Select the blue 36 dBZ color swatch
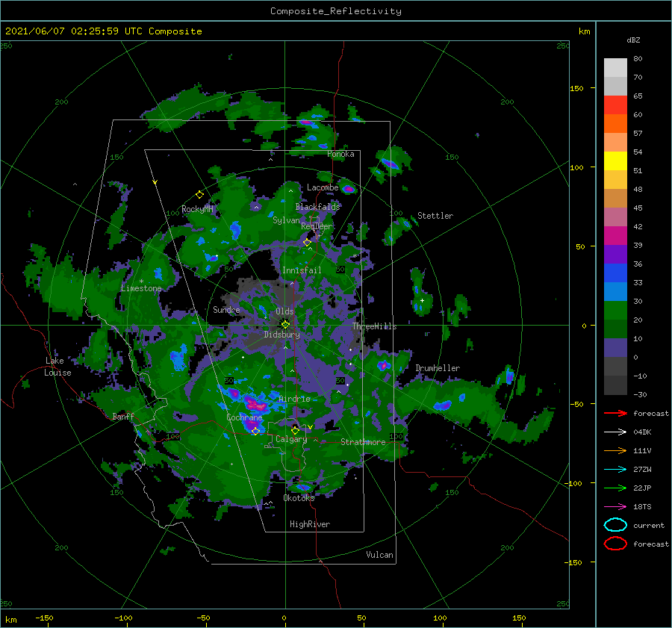 pyautogui.click(x=615, y=273)
